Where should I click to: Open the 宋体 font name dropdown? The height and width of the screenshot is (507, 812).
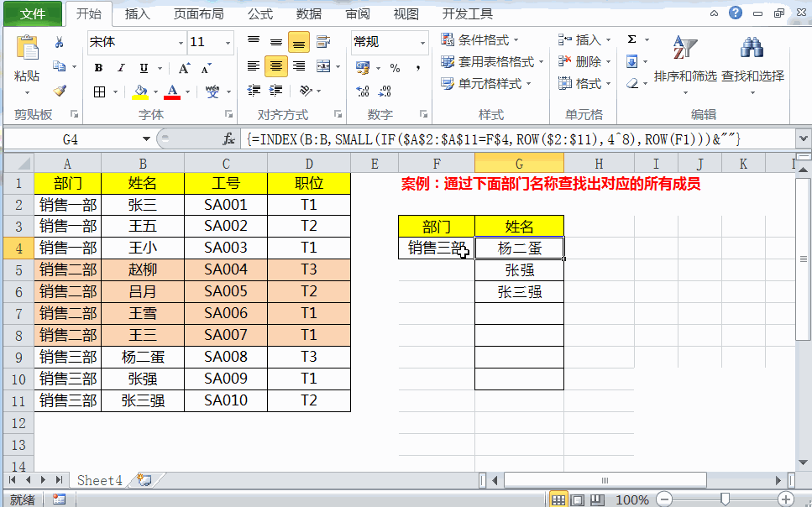(181, 43)
